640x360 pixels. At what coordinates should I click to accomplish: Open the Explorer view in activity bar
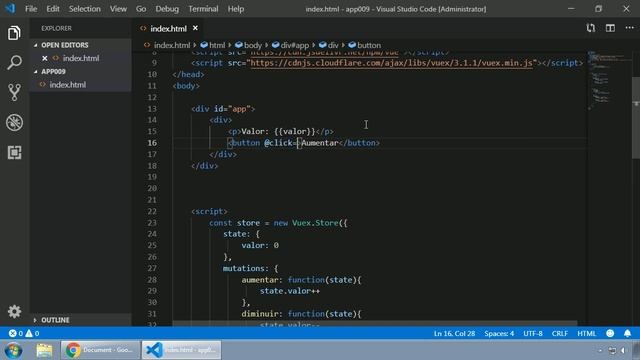14,33
